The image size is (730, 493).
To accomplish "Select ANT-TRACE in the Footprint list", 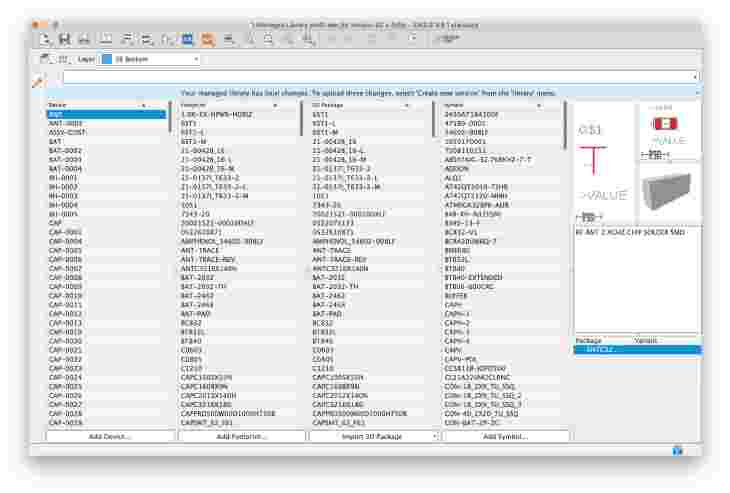I will tap(200, 250).
